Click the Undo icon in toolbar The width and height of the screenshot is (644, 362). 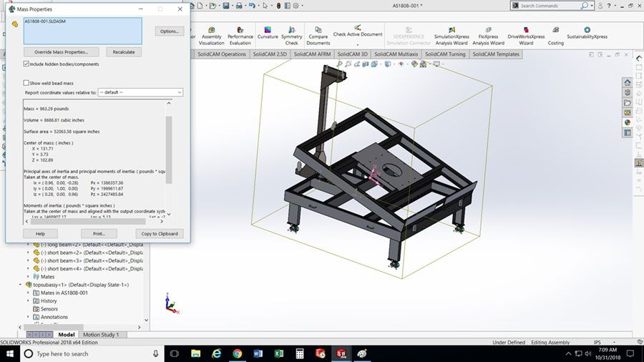(252, 6)
